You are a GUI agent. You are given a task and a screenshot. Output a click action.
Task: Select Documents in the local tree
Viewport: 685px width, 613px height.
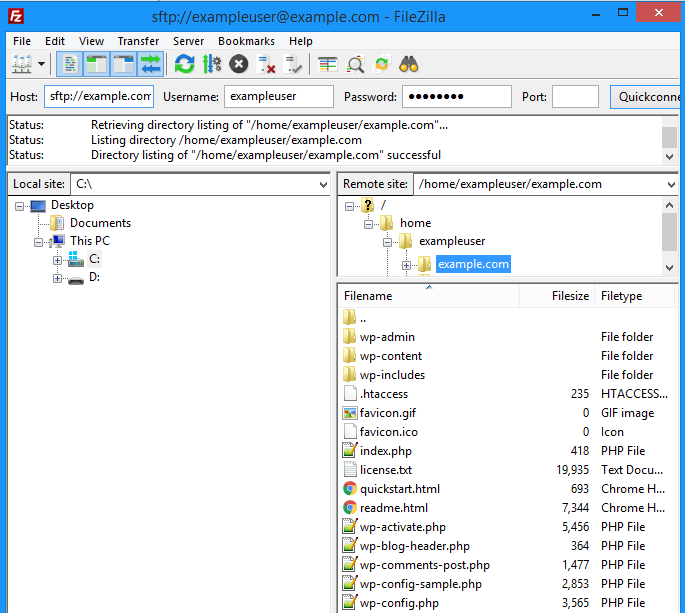pos(100,223)
